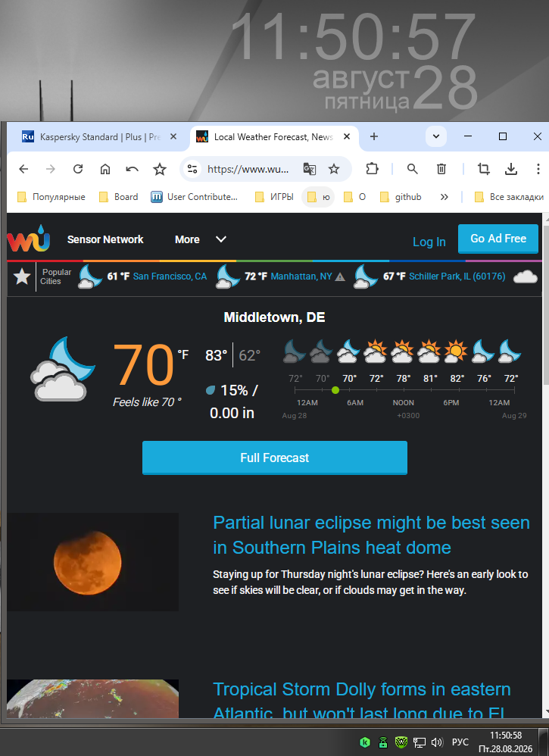Open the tab search dropdown chevron
Image resolution: width=549 pixels, height=756 pixels.
click(x=436, y=136)
